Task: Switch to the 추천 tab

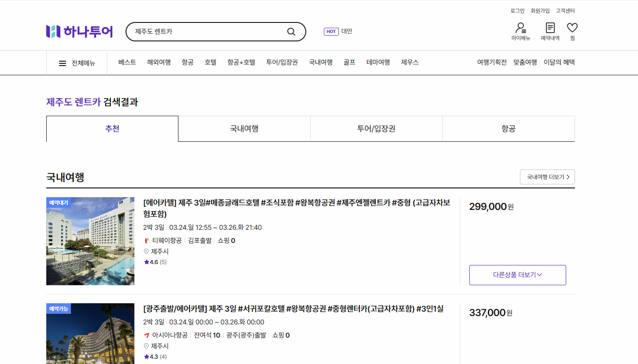Action: (x=112, y=128)
